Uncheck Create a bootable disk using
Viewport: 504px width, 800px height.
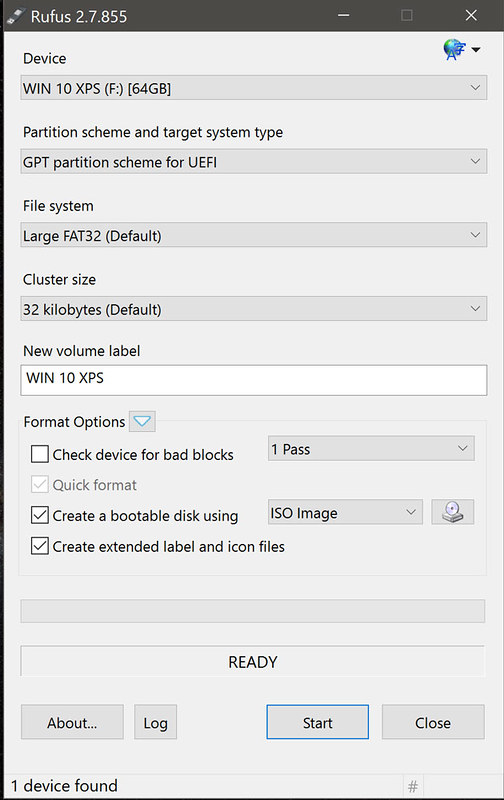(x=40, y=515)
